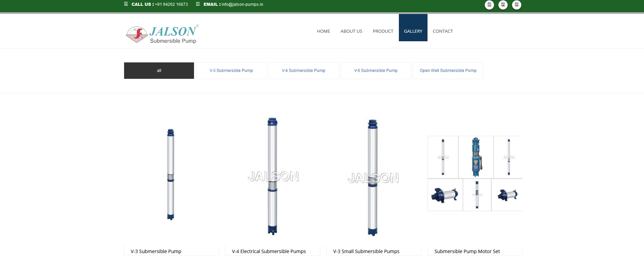Click the envelope icon beside EMAIL

198,4
